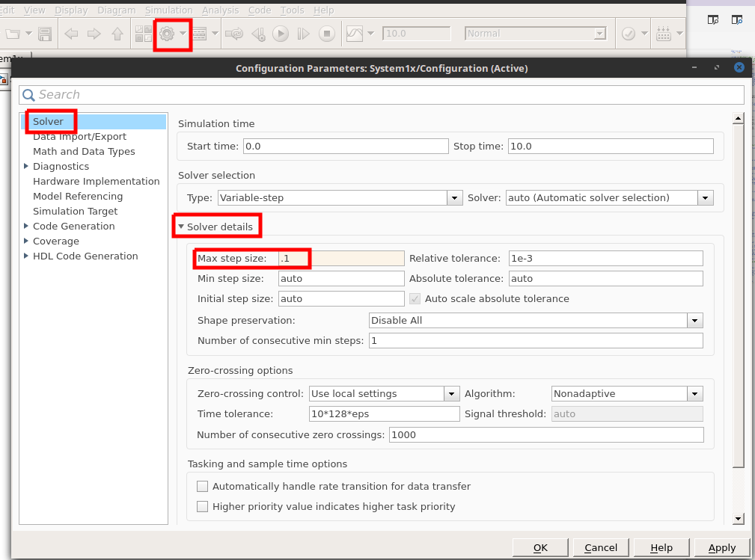Click the dialog Help button
This screenshot has height=560, width=755.
pos(661,547)
